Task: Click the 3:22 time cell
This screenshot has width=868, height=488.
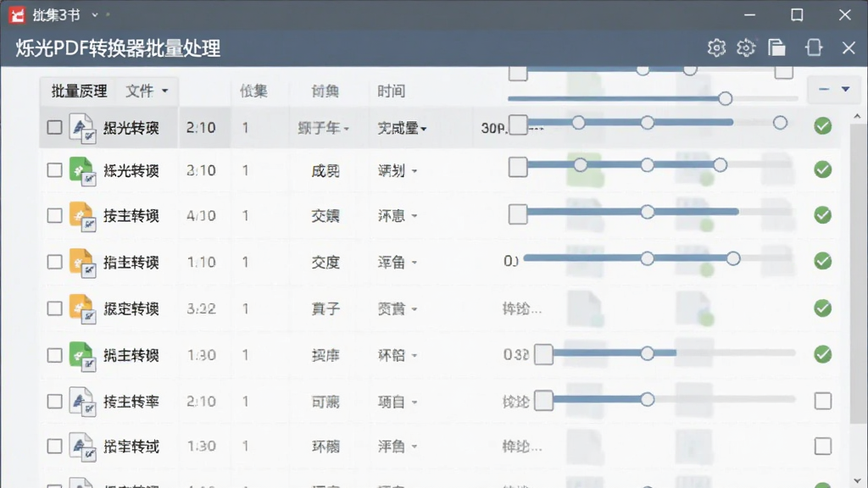Action: [201, 308]
